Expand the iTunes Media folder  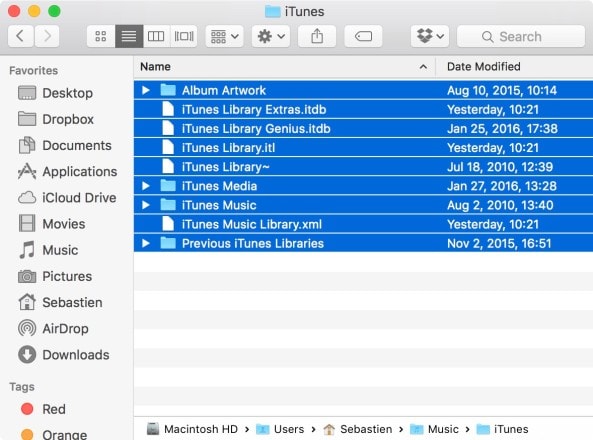(x=146, y=186)
